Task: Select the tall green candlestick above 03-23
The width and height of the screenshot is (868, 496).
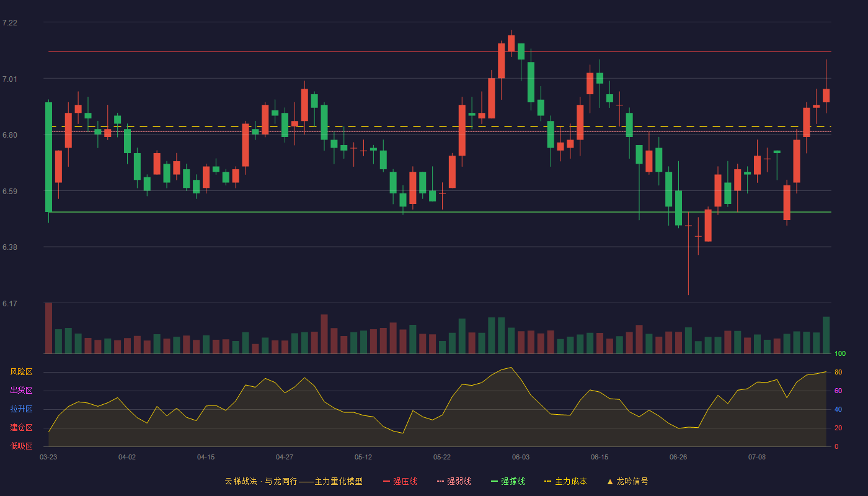Action: (48, 157)
